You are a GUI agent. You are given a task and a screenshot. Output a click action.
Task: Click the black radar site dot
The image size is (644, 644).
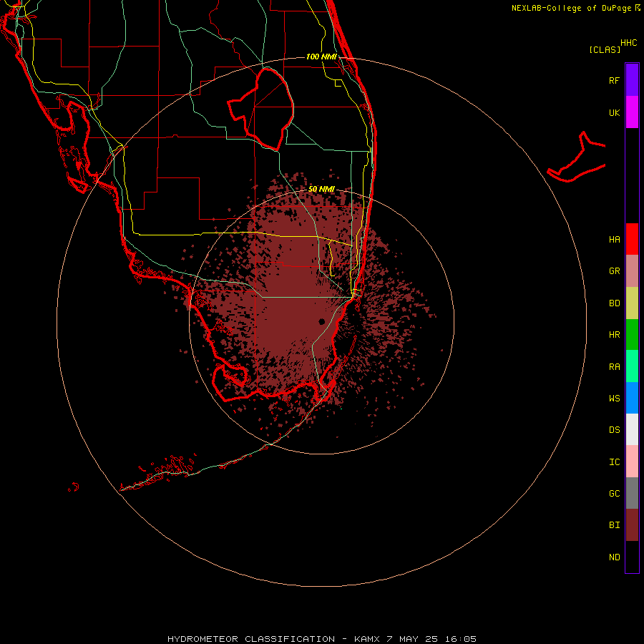point(321,321)
